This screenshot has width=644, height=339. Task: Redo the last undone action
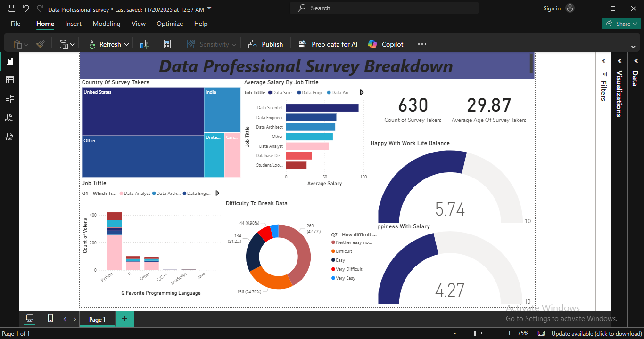tap(40, 8)
